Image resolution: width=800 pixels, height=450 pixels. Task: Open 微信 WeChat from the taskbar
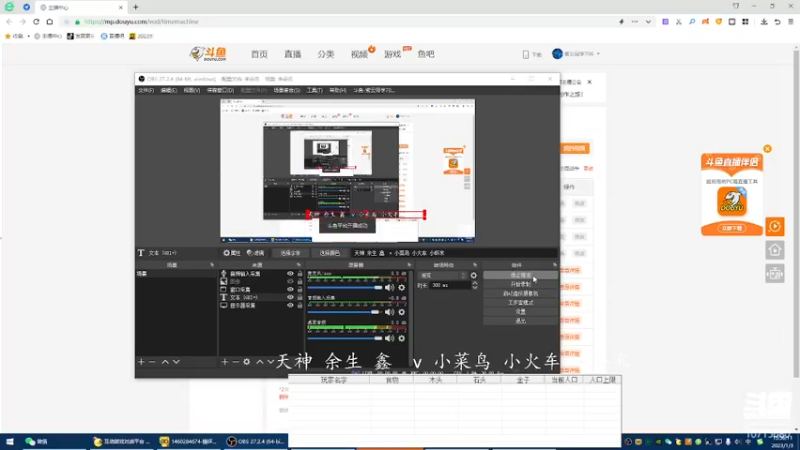coord(37,441)
